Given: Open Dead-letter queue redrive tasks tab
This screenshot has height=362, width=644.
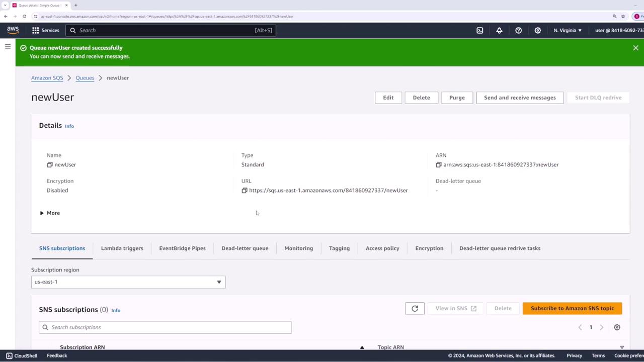Looking at the screenshot, I should [500, 248].
